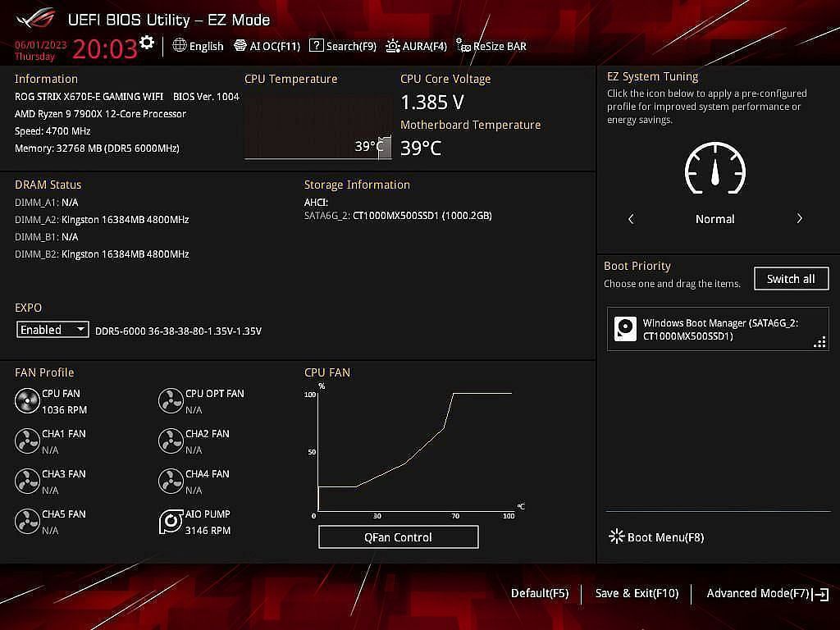The height and width of the screenshot is (630, 840).
Task: Click the CHA4 FAN icon
Action: (171, 481)
